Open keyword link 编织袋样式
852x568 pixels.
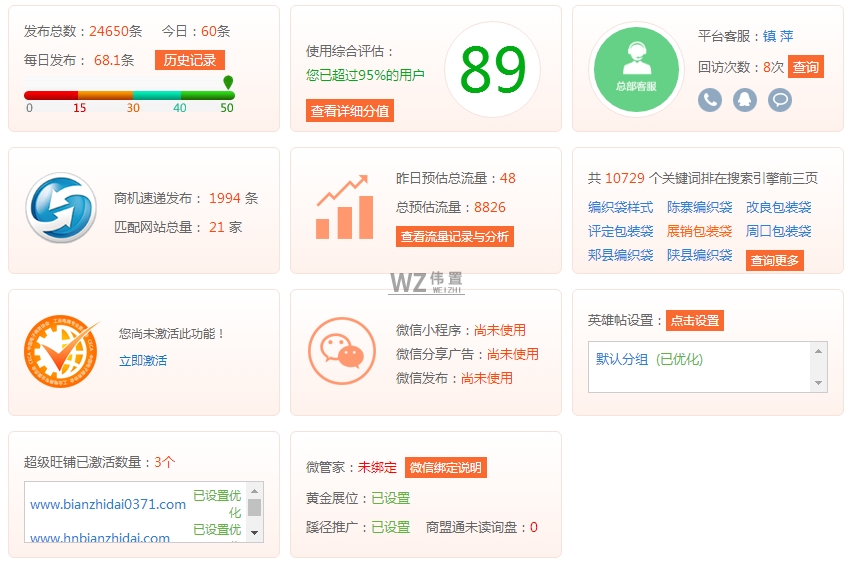621,207
